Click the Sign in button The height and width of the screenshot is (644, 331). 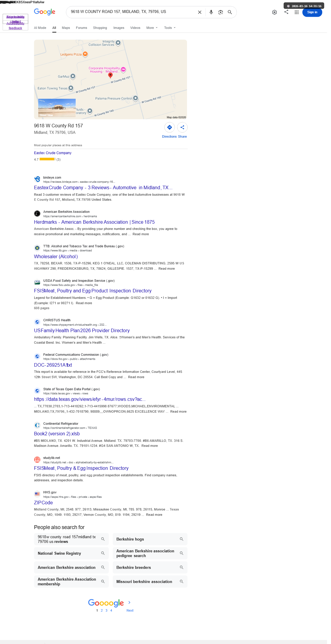[x=312, y=12]
